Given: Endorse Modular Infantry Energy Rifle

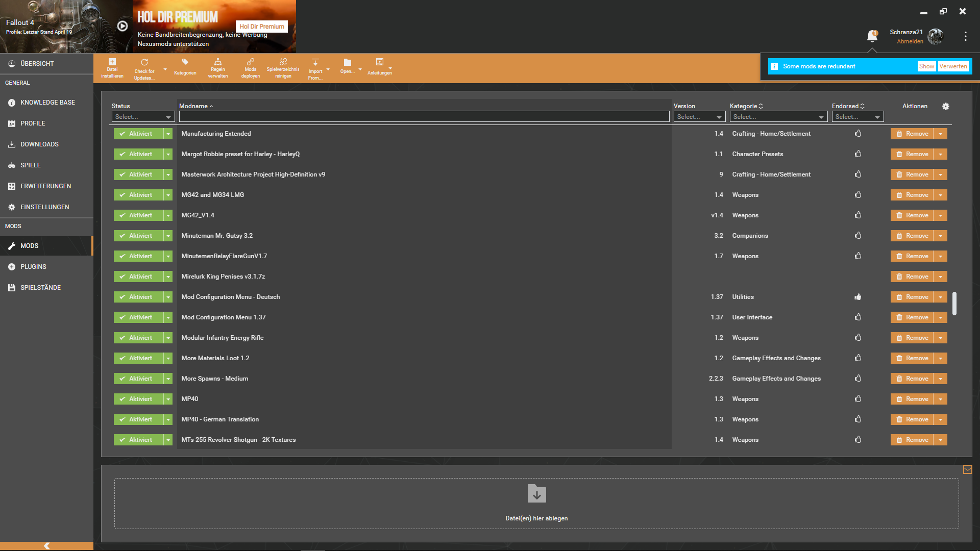Looking at the screenshot, I should tap(858, 338).
